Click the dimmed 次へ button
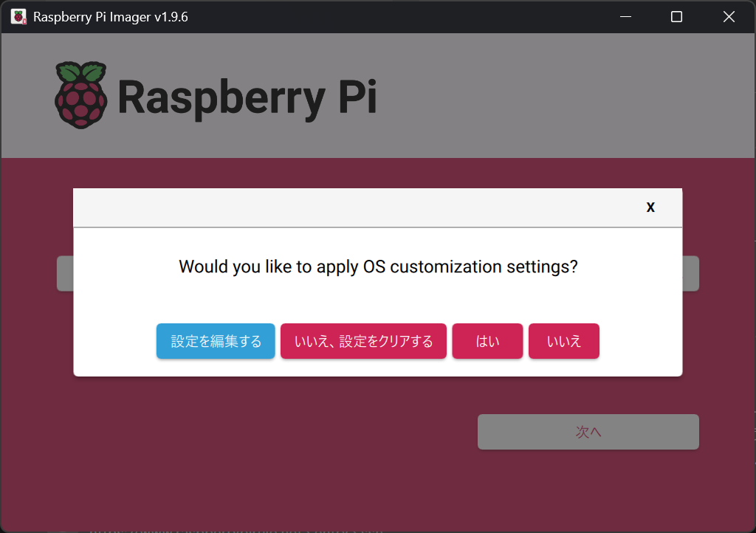 588,432
